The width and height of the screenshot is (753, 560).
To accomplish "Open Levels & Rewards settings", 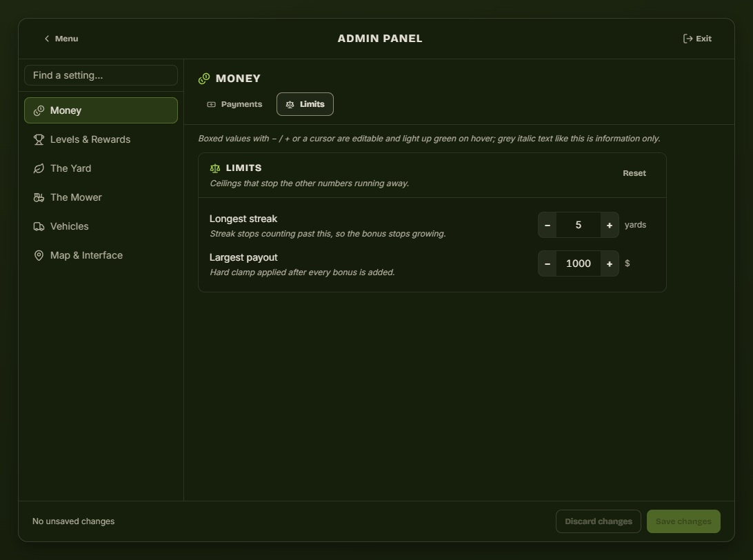I will pos(101,139).
